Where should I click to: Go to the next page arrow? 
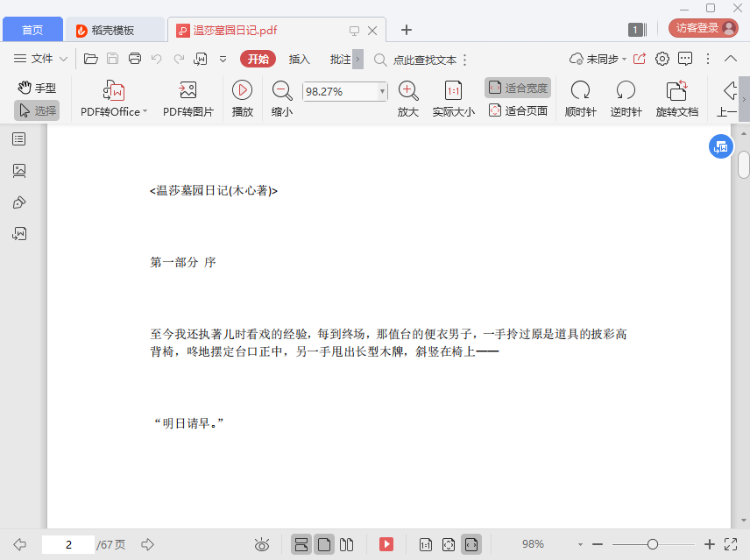(148, 544)
